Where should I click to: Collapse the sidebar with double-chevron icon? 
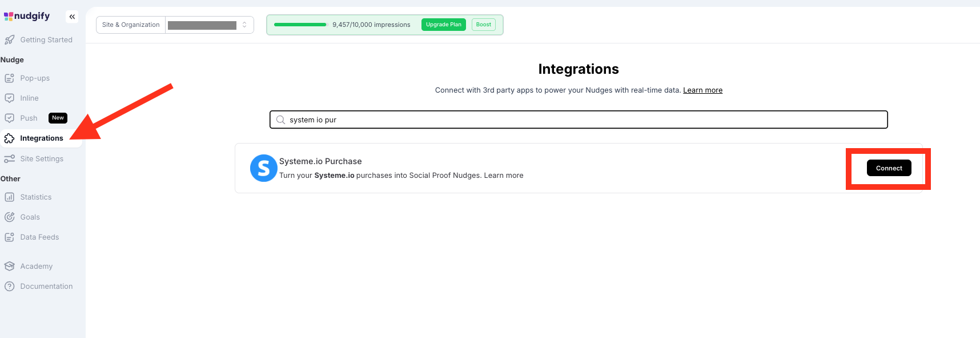(72, 17)
